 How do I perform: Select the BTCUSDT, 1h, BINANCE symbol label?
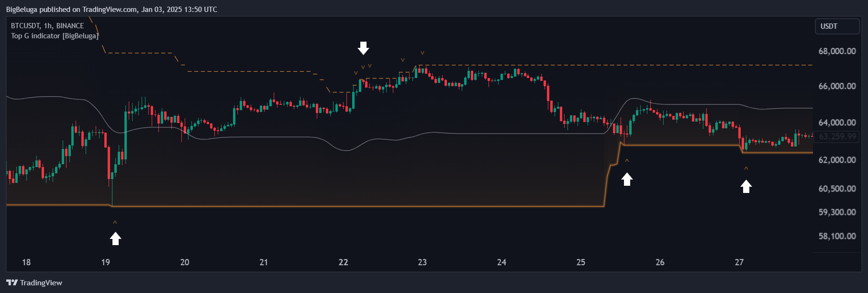[47, 26]
